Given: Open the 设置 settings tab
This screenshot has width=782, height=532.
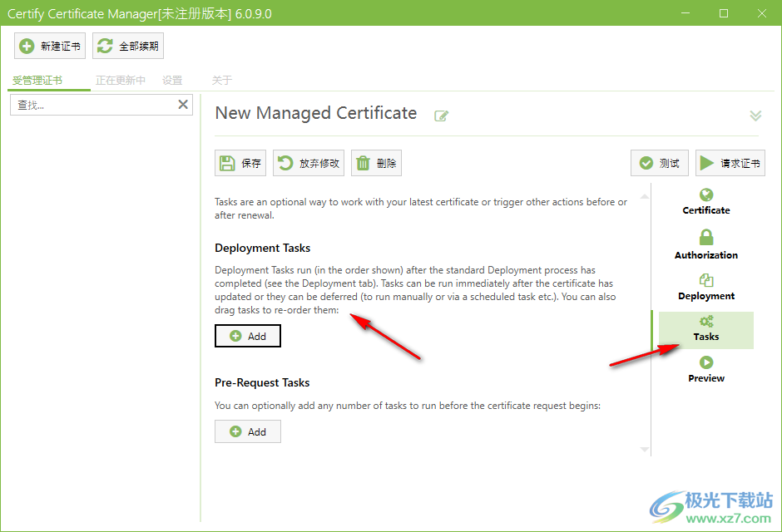Looking at the screenshot, I should coord(172,80).
